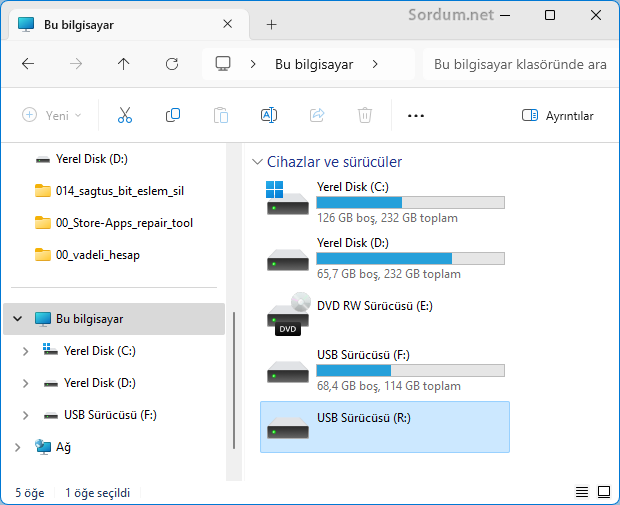Go forward with the right arrow

pyautogui.click(x=76, y=64)
